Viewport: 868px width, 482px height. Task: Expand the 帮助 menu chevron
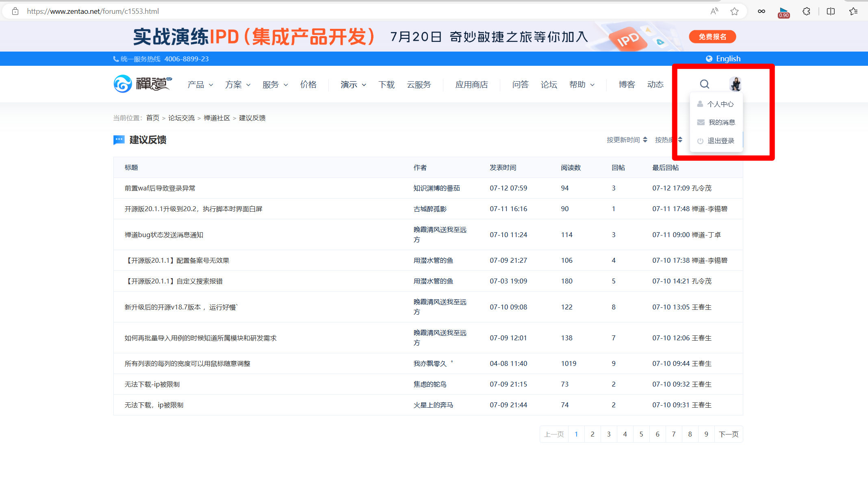coord(592,85)
